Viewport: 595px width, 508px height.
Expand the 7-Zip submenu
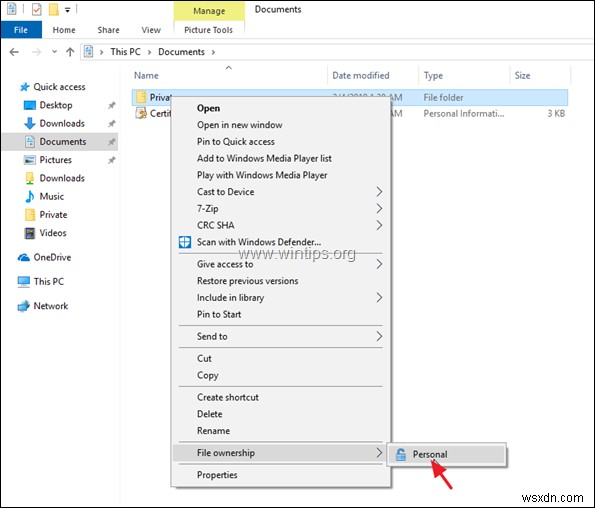(379, 208)
